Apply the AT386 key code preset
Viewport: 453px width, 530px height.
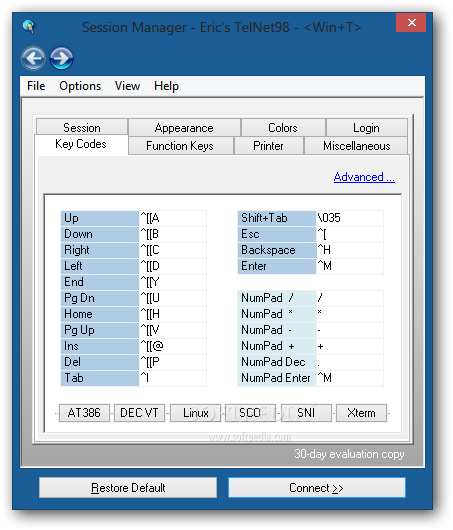84,413
